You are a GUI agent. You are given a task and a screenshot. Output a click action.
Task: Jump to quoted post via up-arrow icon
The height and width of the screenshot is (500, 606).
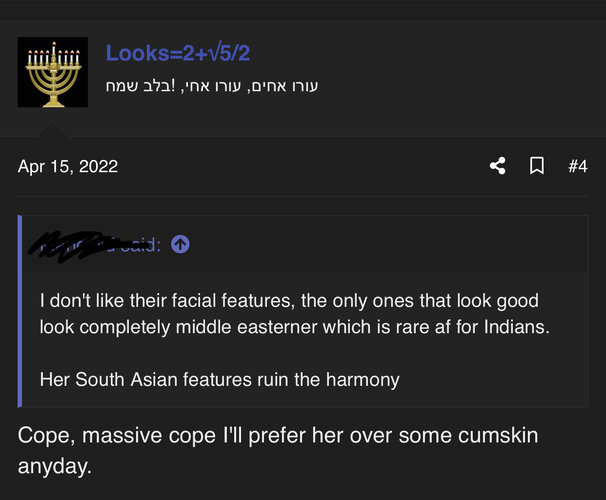180,244
